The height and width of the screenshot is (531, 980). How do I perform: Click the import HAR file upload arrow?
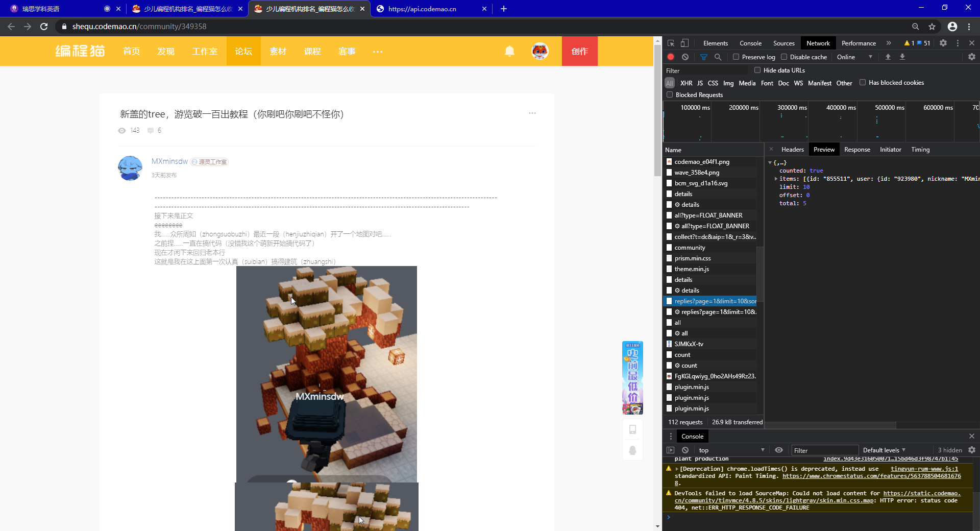point(888,57)
